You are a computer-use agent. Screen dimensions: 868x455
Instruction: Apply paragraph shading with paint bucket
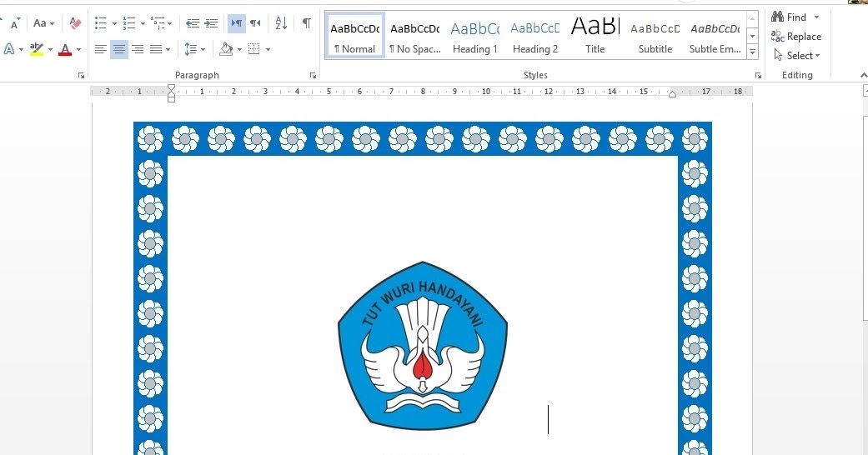tap(226, 49)
